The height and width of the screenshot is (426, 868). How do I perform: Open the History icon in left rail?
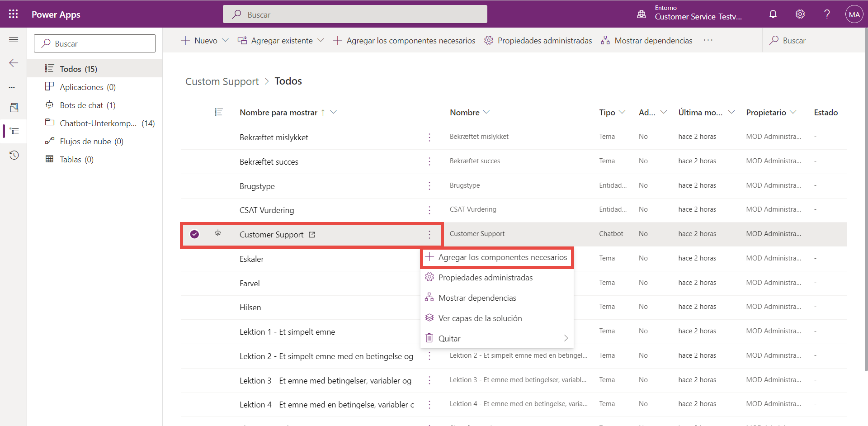pos(14,155)
